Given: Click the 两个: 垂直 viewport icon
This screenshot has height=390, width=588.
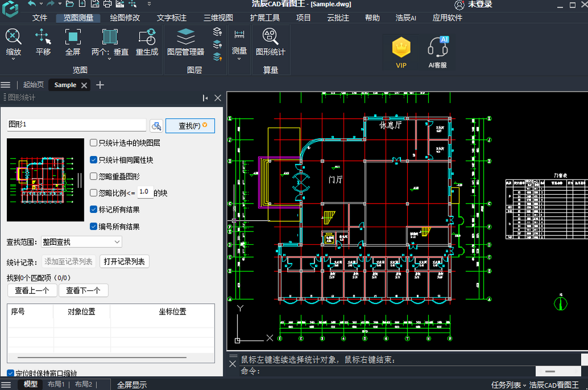Looking at the screenshot, I should [x=110, y=36].
